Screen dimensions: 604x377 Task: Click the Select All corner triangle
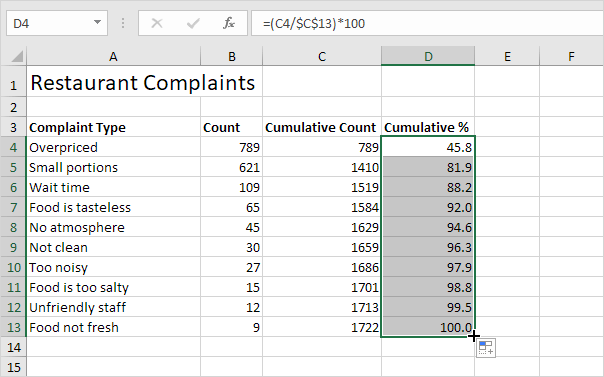pyautogui.click(x=17, y=56)
